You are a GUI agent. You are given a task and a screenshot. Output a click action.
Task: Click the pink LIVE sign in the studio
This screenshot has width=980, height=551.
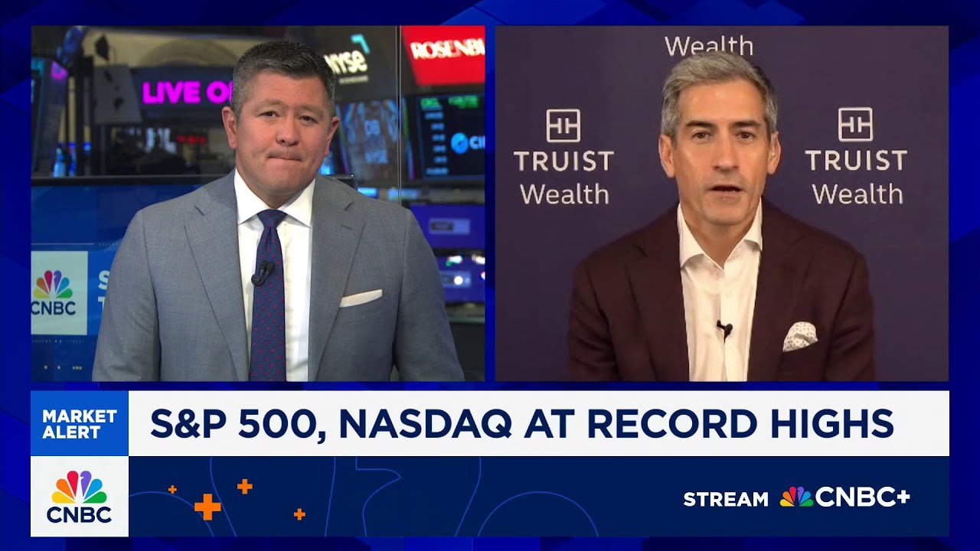188,92
